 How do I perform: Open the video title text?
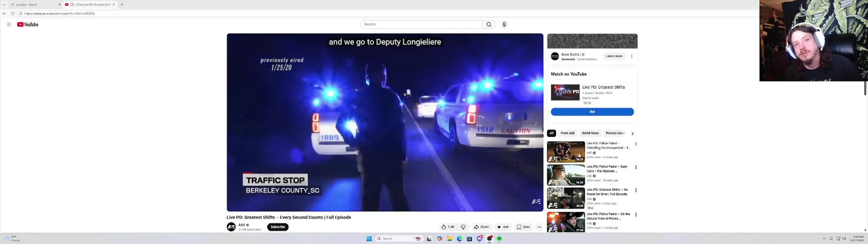[289, 217]
